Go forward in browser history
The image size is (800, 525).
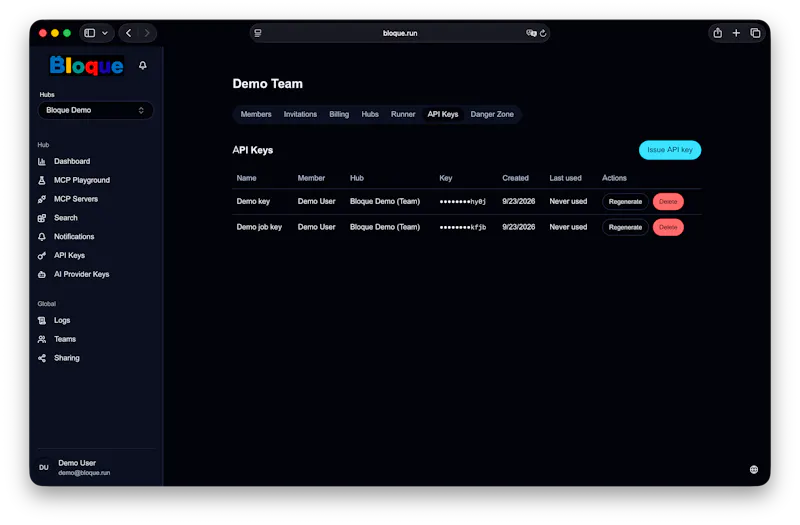click(147, 33)
